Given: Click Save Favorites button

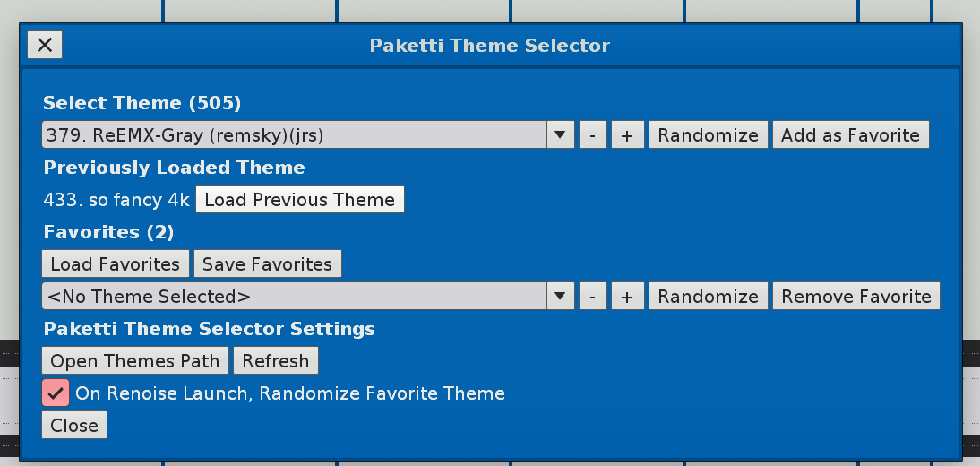Looking at the screenshot, I should 267,264.
